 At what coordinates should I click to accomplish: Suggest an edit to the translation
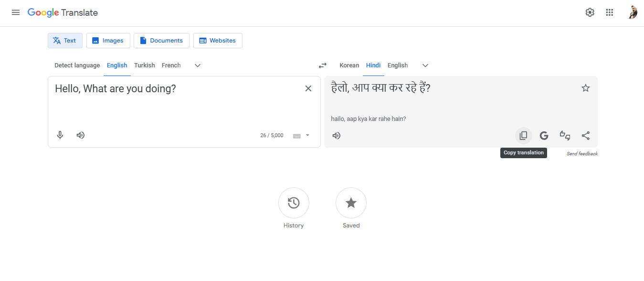565,135
